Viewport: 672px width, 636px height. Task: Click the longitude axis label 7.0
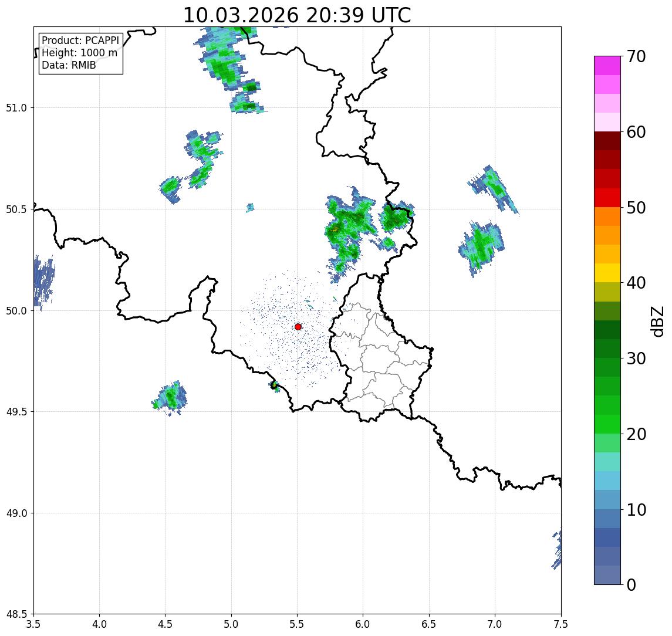[495, 624]
